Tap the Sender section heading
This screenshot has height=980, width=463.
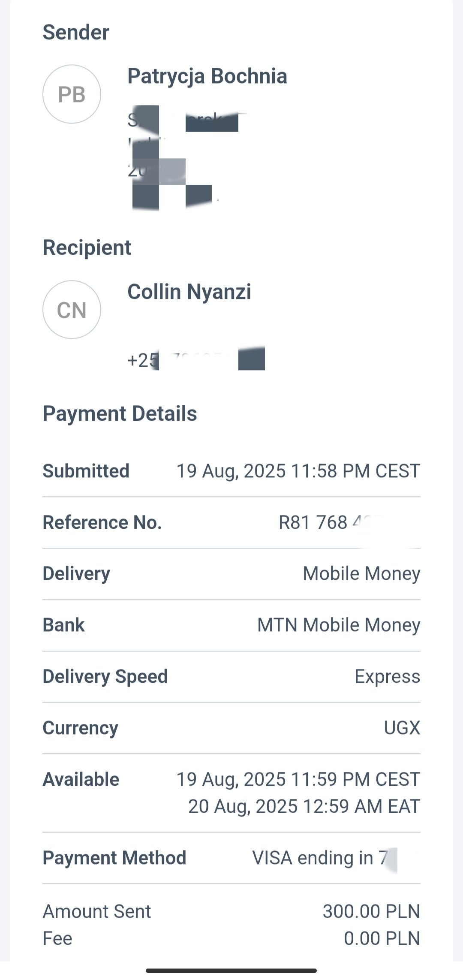point(76,32)
